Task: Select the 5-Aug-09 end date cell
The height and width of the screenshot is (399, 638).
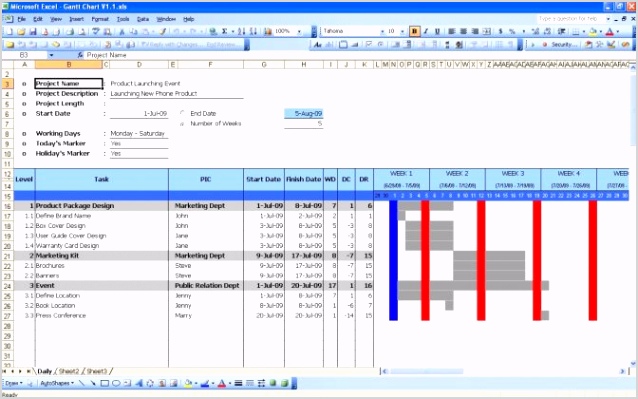Action: (x=304, y=113)
